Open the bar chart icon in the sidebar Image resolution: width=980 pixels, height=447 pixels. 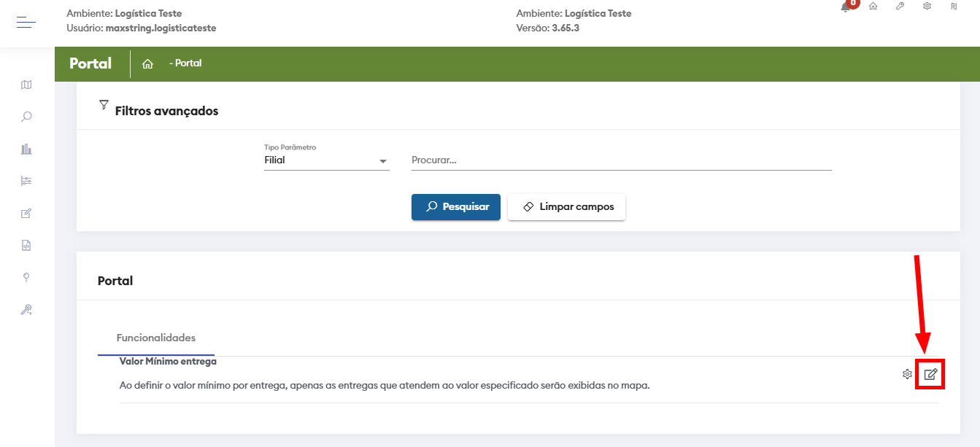coord(26,149)
